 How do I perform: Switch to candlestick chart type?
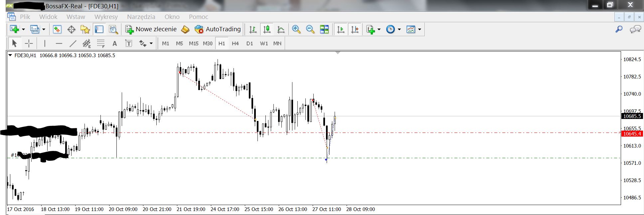click(x=267, y=29)
